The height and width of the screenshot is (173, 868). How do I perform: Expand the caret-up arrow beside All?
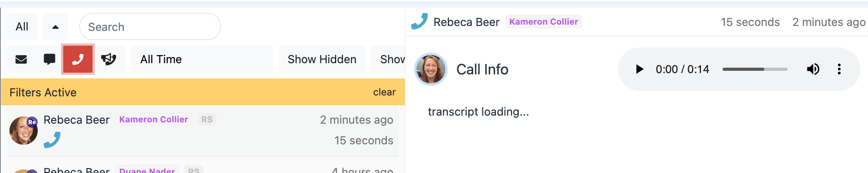point(55,27)
